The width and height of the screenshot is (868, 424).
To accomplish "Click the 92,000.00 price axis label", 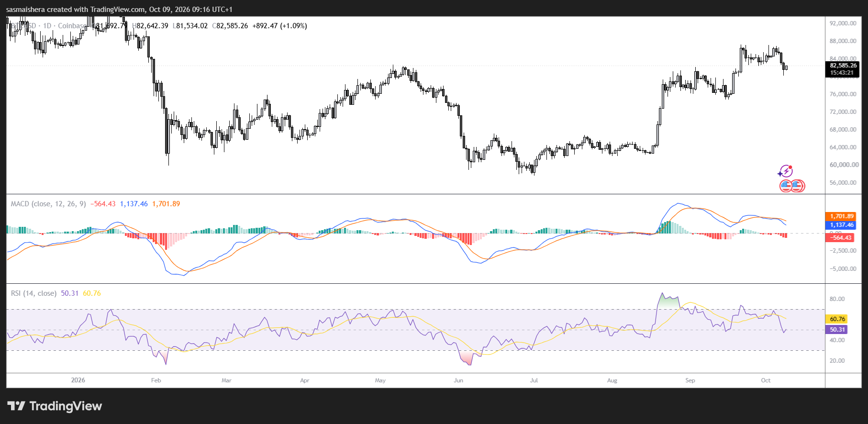I will point(843,23).
